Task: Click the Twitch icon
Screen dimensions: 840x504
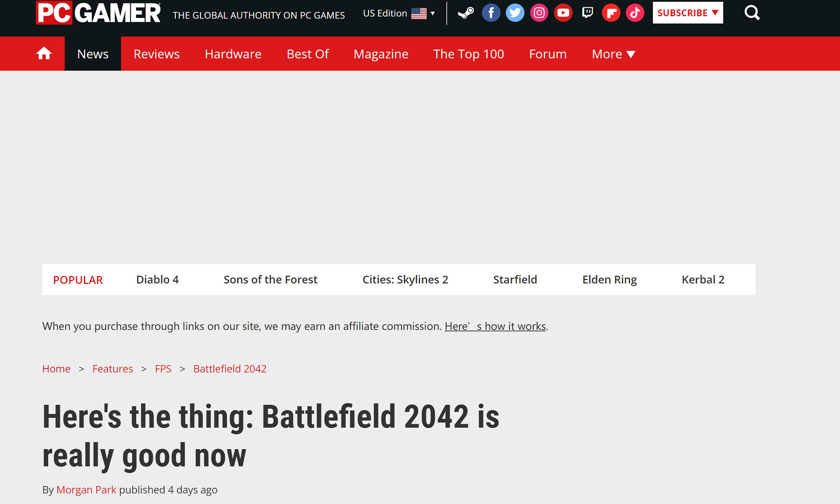Action: 587,12
